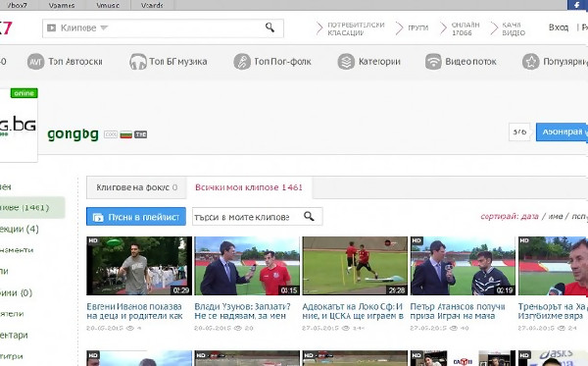Image resolution: width=588 pixels, height=366 pixels.
Task: Click the gong.bg channel avatar
Action: [x=18, y=126]
